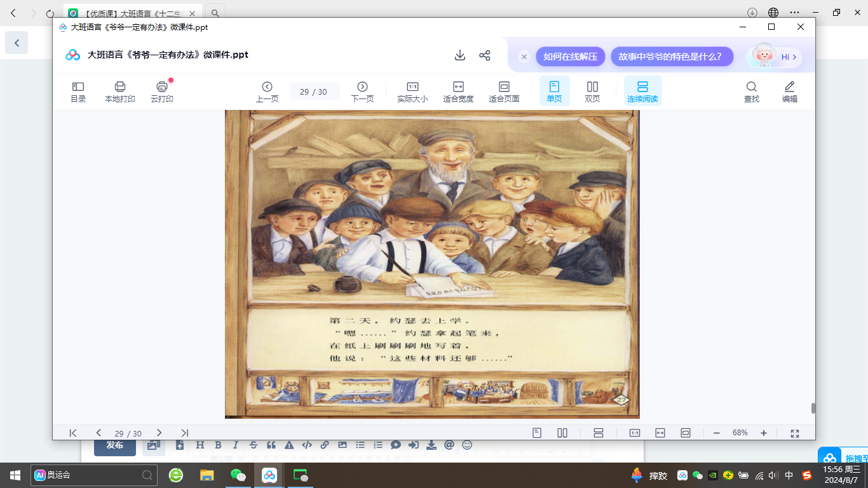Go forward one page in bottom bar
The height and width of the screenshot is (488, 868).
(159, 433)
